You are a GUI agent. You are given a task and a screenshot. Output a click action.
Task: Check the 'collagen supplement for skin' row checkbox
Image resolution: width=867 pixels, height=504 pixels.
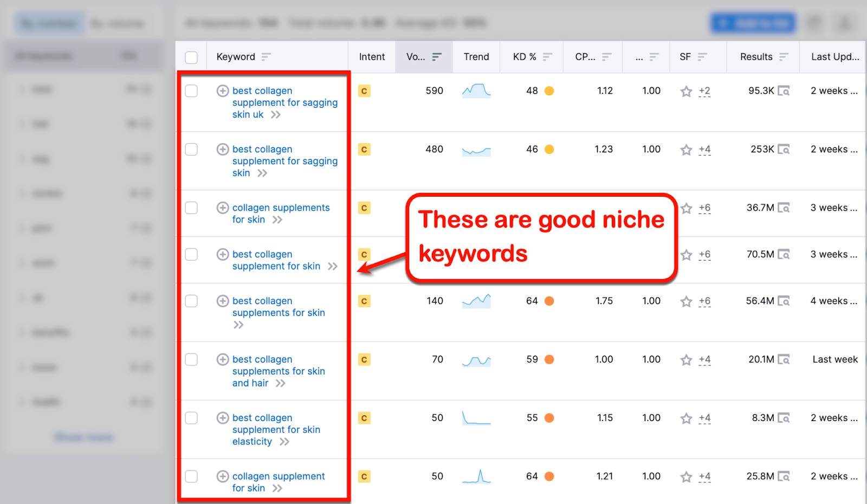point(191,477)
